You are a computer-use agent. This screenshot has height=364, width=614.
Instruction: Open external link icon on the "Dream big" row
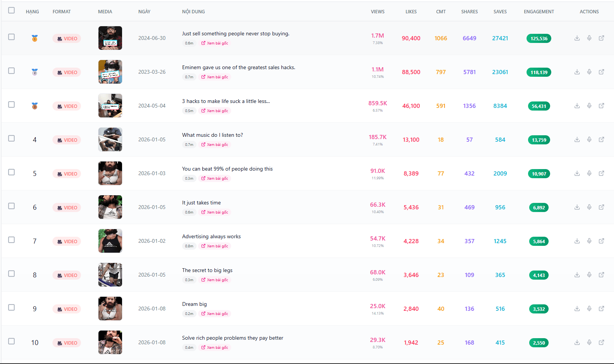tap(601, 309)
